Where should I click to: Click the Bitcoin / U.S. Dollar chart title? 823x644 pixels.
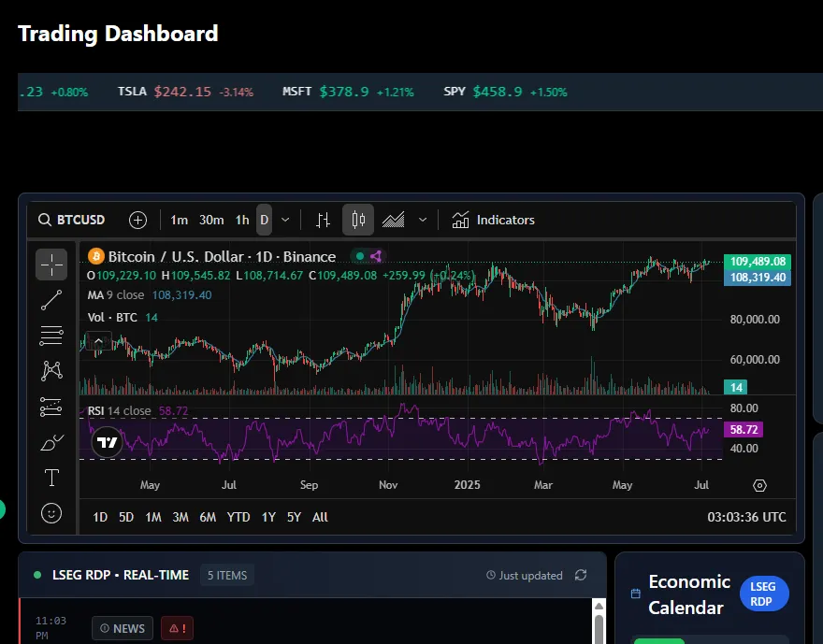(222, 256)
